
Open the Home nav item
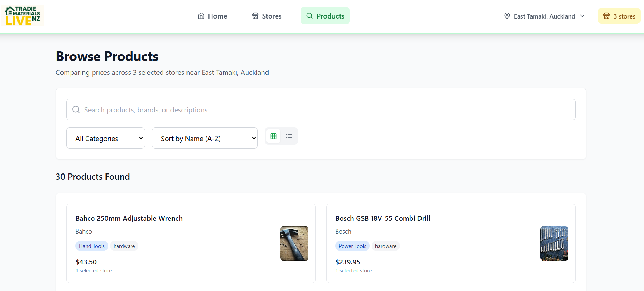[212, 16]
